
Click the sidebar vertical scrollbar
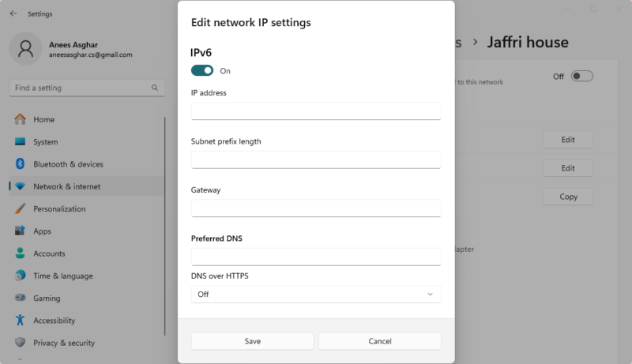click(165, 226)
